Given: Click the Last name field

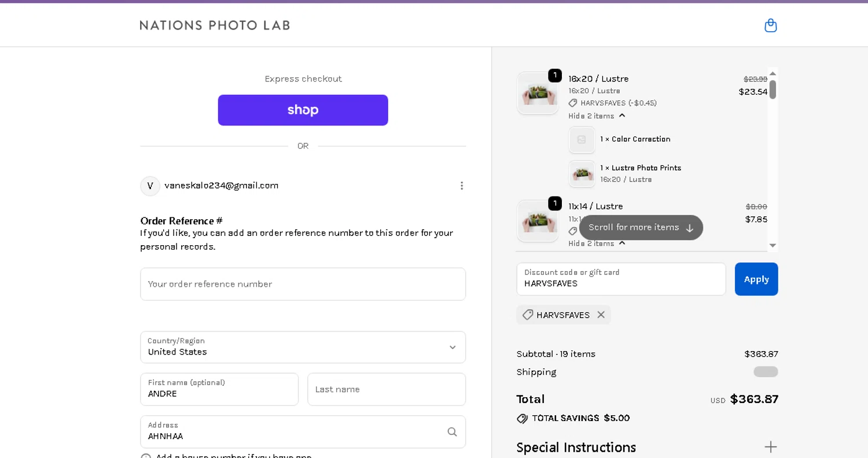Looking at the screenshot, I should [x=387, y=389].
